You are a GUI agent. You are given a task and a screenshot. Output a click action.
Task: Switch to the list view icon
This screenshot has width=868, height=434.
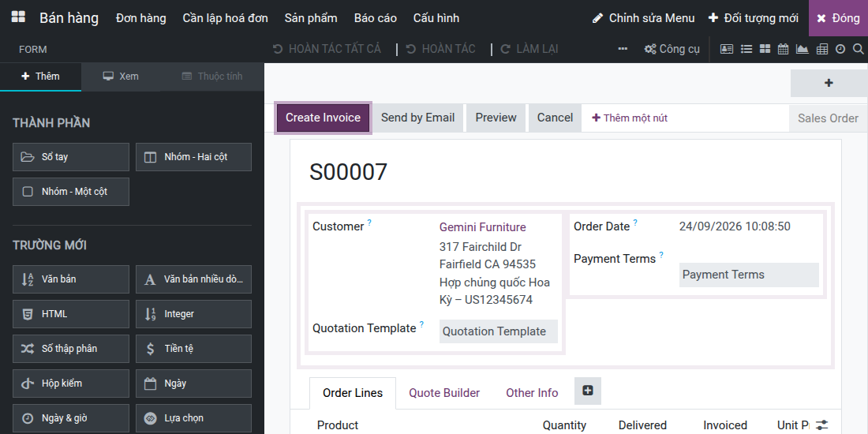(746, 49)
